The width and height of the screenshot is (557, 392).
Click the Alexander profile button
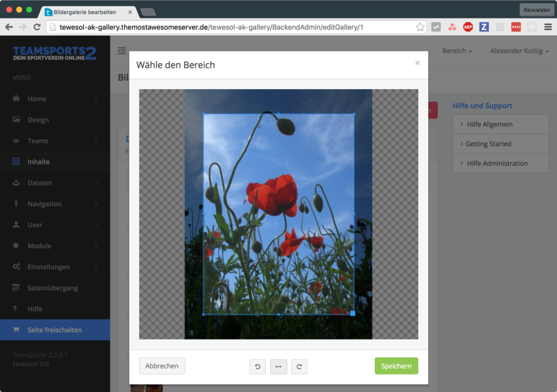(x=536, y=10)
